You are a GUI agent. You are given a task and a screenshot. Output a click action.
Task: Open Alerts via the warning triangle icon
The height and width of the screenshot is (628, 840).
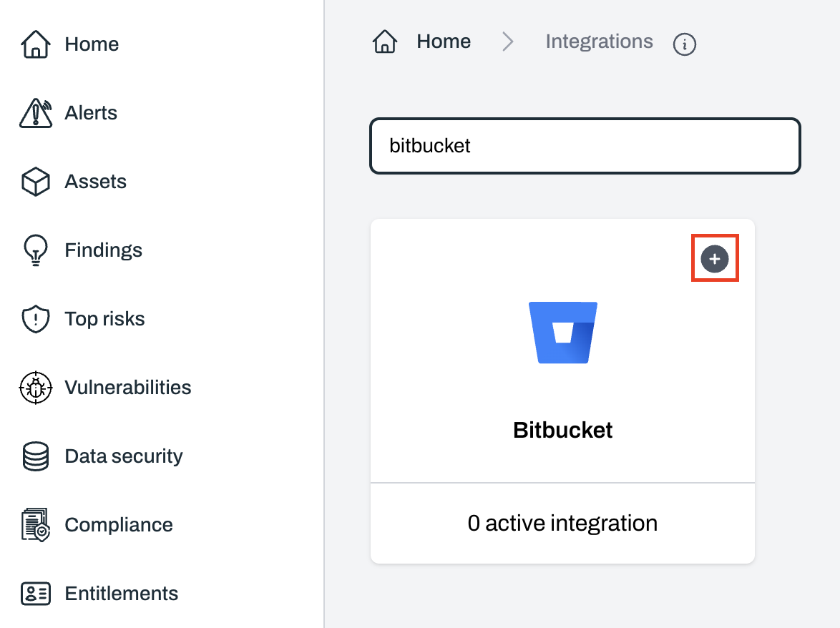tap(35, 112)
